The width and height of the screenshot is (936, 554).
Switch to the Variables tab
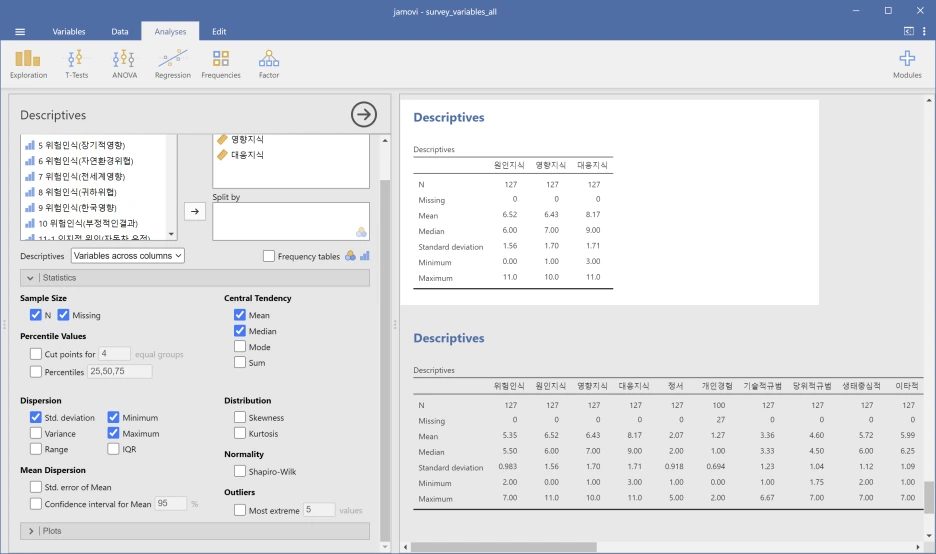[69, 32]
